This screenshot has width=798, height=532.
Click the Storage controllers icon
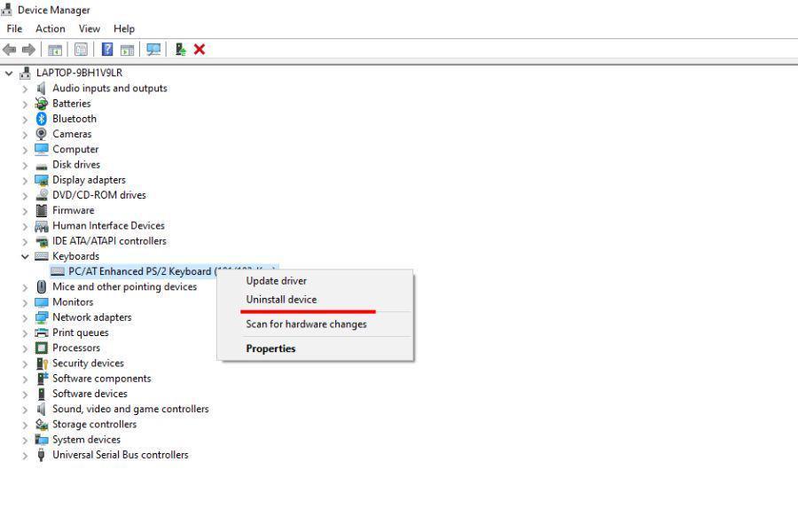point(41,424)
